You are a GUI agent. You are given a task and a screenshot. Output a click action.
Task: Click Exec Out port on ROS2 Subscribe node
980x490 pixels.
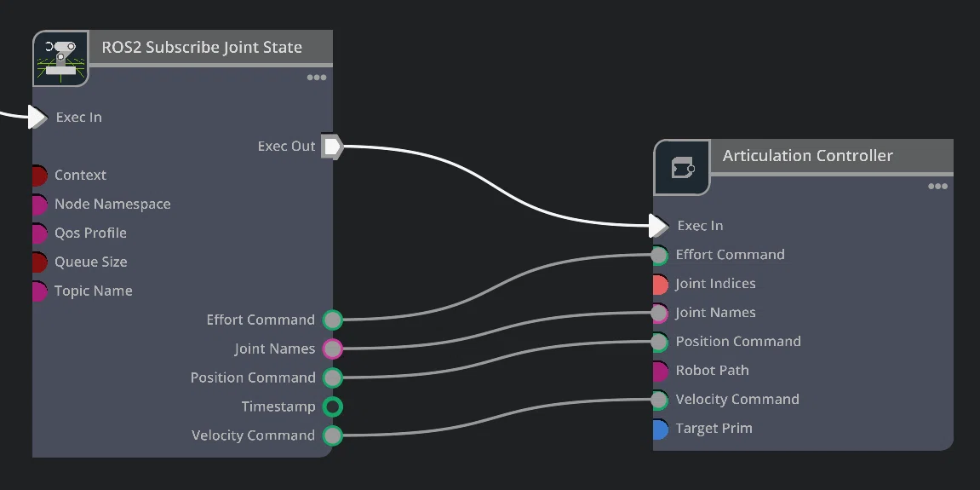click(x=332, y=147)
